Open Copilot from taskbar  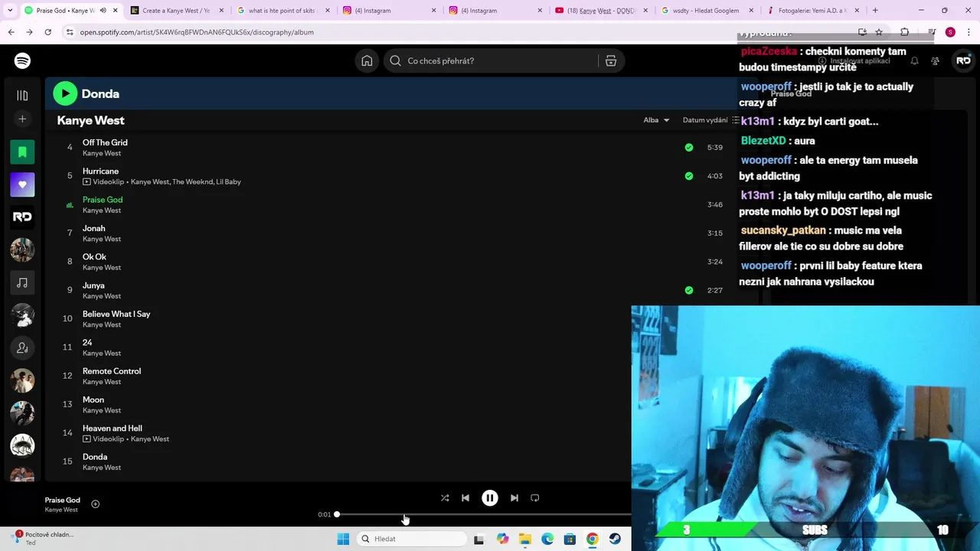point(502,539)
